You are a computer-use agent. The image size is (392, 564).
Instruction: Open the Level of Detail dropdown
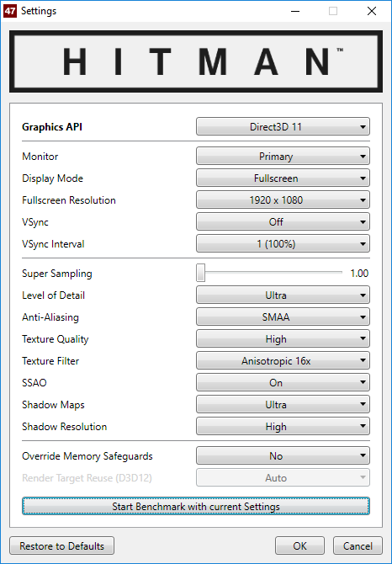click(283, 295)
